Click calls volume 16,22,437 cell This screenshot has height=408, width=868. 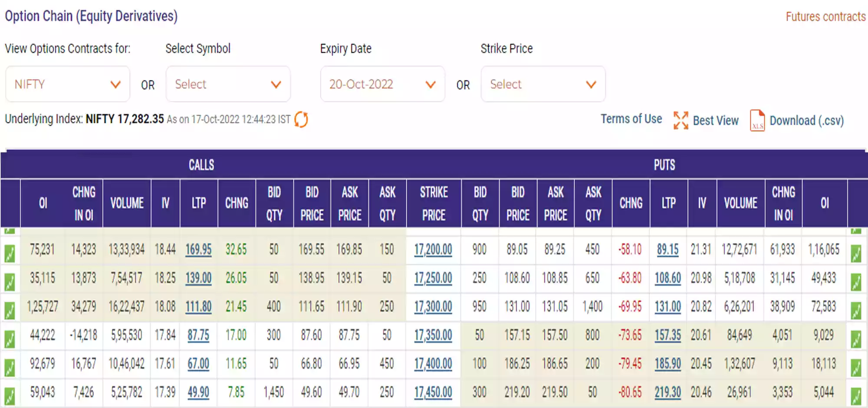126,307
